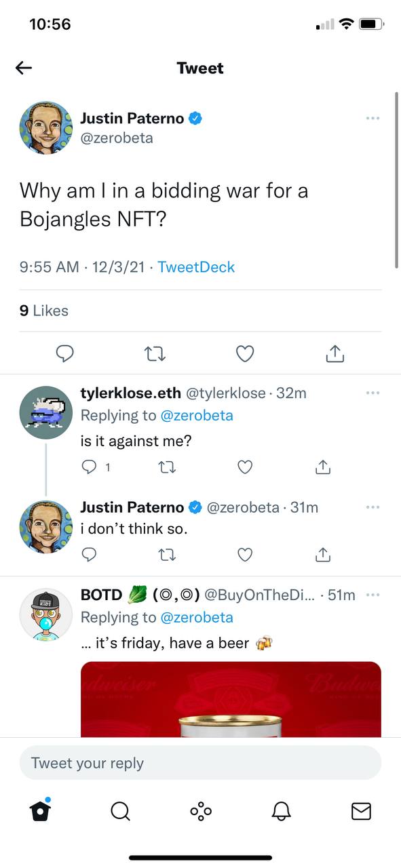Screen dimensions: 401x868
Task: Open the Budweiser image in BOTD reply
Action: click(231, 699)
